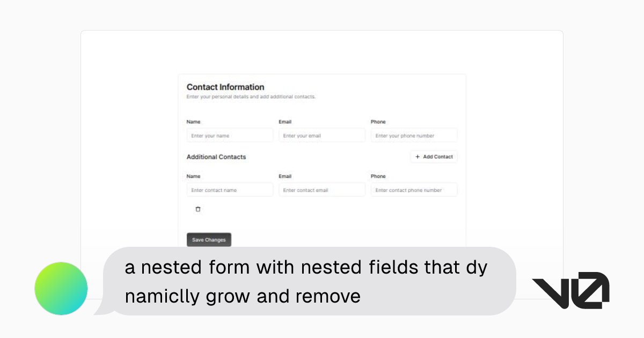Select the Contact Information heading
This screenshot has width=644, height=338.
[x=225, y=87]
